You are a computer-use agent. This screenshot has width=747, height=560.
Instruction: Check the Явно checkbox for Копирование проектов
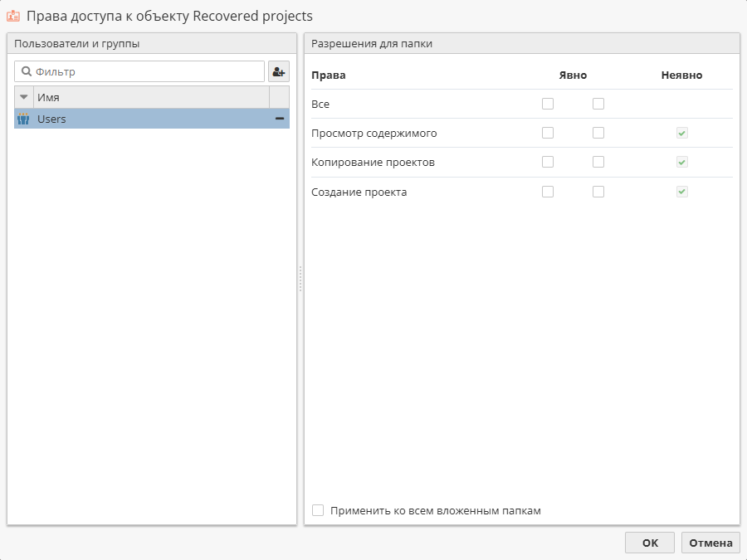coord(547,162)
